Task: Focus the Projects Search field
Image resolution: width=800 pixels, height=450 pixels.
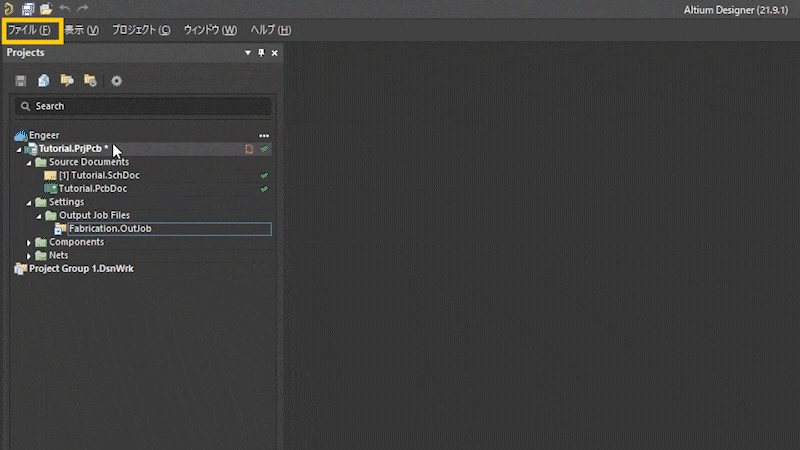Action: [143, 106]
